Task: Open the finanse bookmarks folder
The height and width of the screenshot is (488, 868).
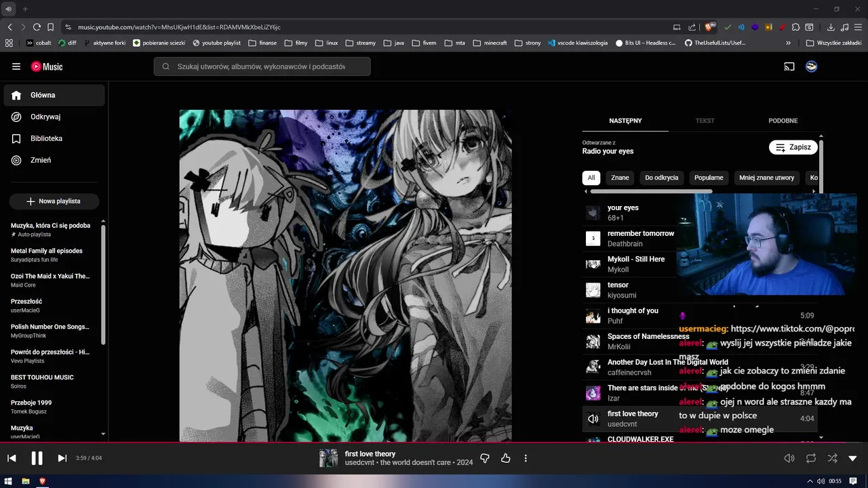Action: (262, 43)
